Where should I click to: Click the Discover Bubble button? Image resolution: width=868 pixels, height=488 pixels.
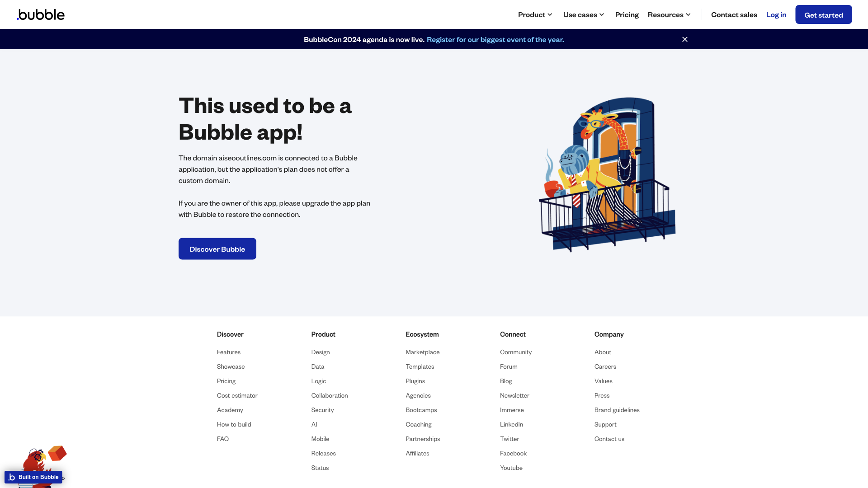pyautogui.click(x=217, y=249)
